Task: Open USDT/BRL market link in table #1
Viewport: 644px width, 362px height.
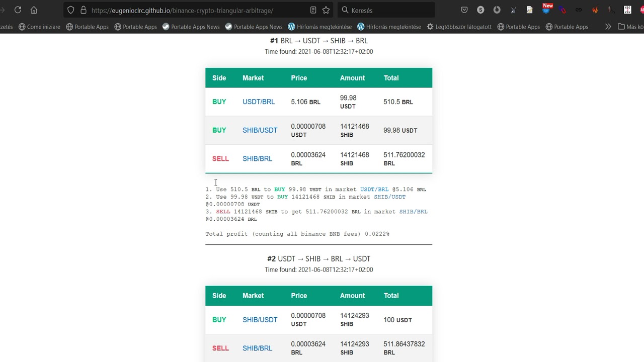Action: click(x=259, y=102)
